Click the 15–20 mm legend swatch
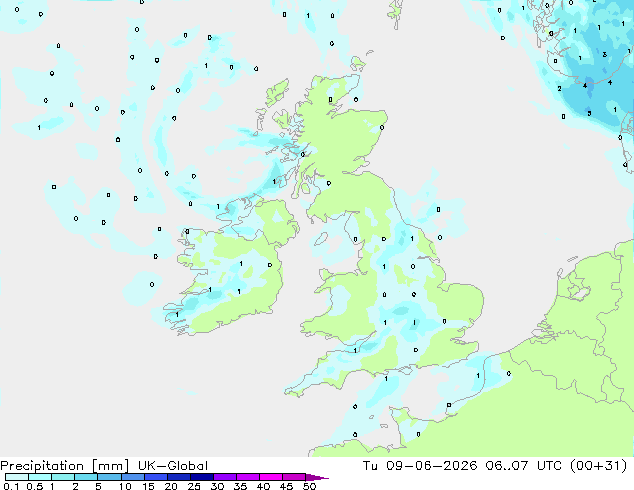The height and width of the screenshot is (490, 634). (x=155, y=477)
